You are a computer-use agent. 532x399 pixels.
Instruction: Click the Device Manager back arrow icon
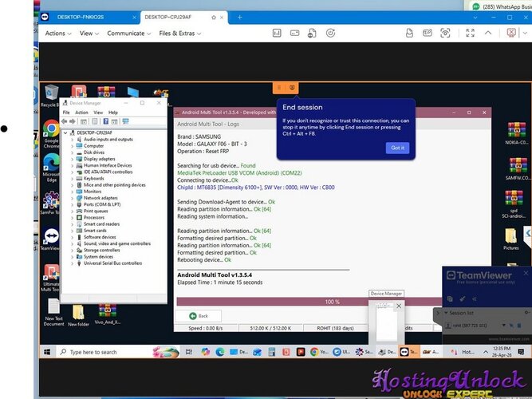[64, 121]
